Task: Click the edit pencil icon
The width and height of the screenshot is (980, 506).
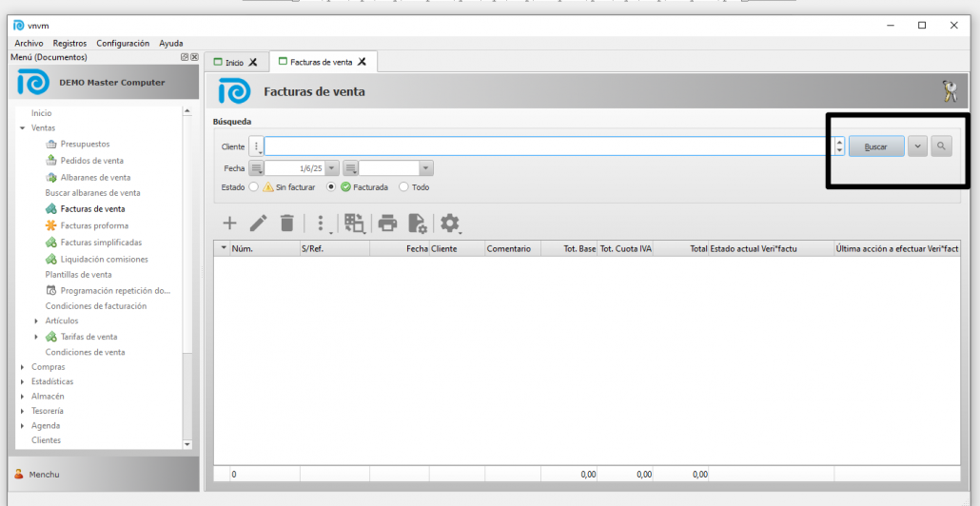Action: (x=258, y=224)
